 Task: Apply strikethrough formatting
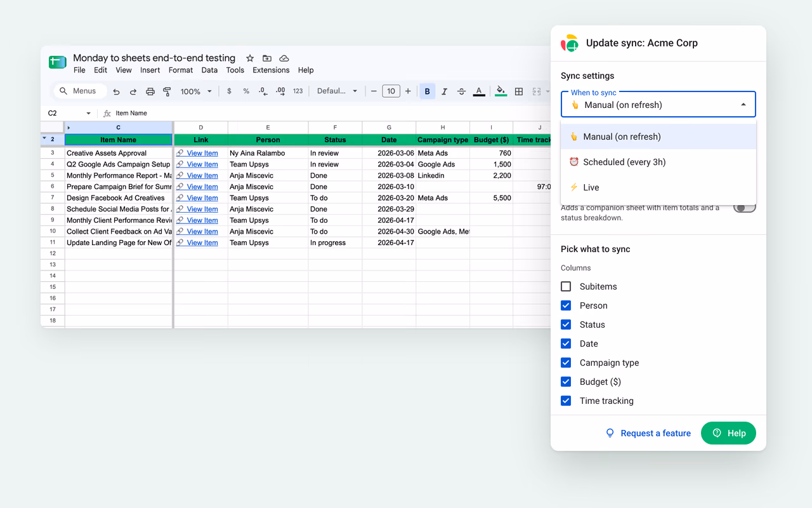point(462,91)
